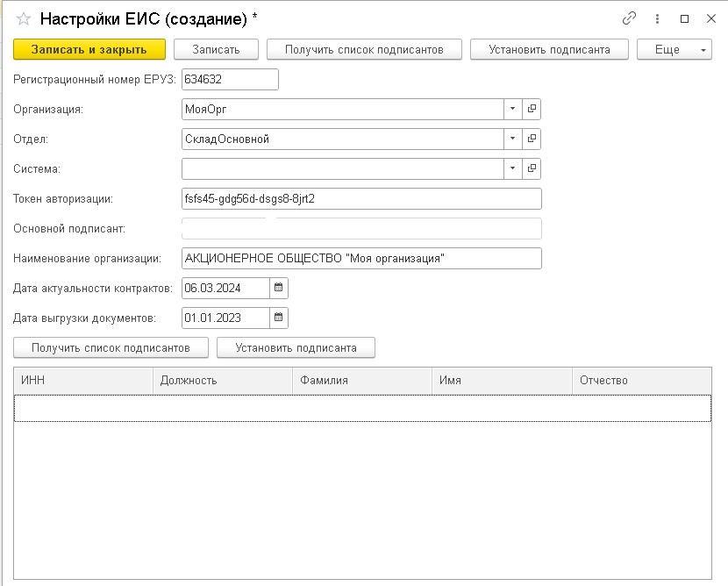
Task: Click the lower Получить список подписантов button
Action: click(111, 348)
